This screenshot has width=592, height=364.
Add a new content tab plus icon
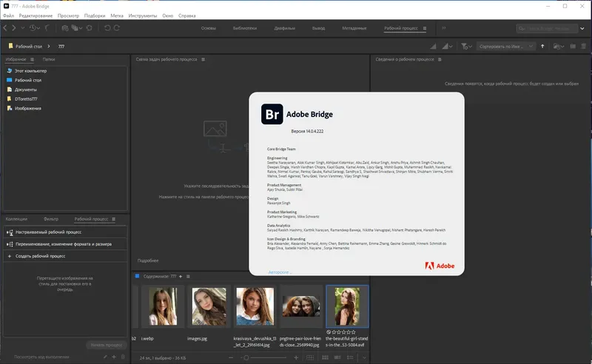[x=181, y=277]
